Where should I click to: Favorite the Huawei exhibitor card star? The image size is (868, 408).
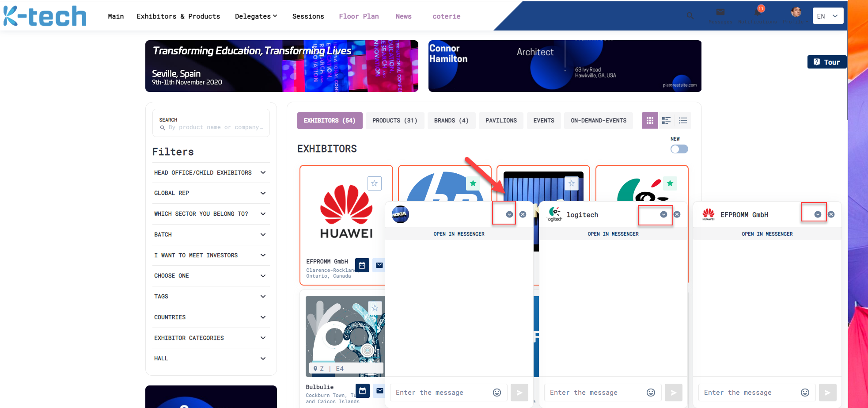(x=375, y=183)
